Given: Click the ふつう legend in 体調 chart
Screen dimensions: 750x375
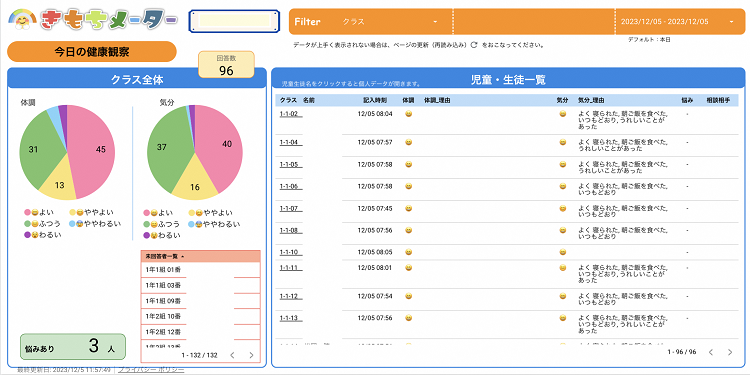Looking at the screenshot, I should point(42,223).
